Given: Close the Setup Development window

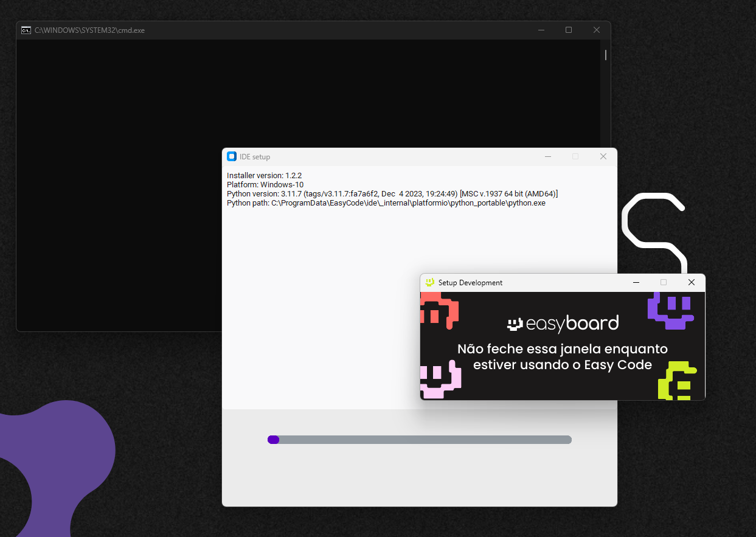Looking at the screenshot, I should (x=691, y=282).
